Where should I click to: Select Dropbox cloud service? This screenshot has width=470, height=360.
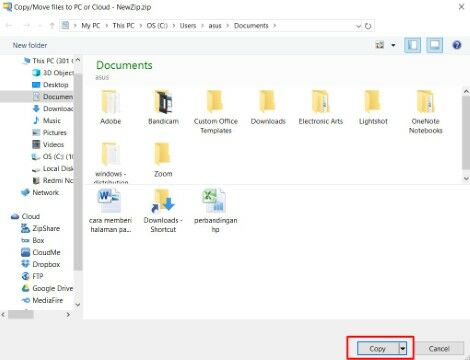[x=41, y=265]
